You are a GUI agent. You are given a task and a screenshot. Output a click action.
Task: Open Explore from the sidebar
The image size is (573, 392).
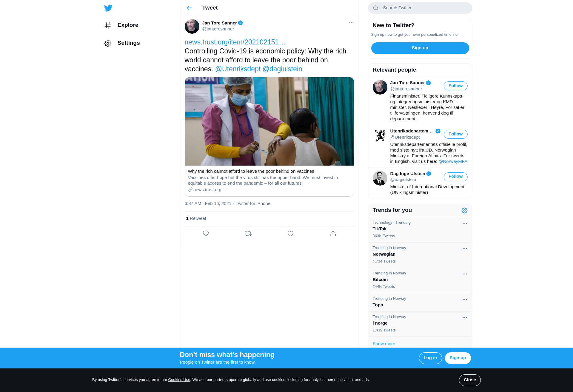click(x=121, y=25)
